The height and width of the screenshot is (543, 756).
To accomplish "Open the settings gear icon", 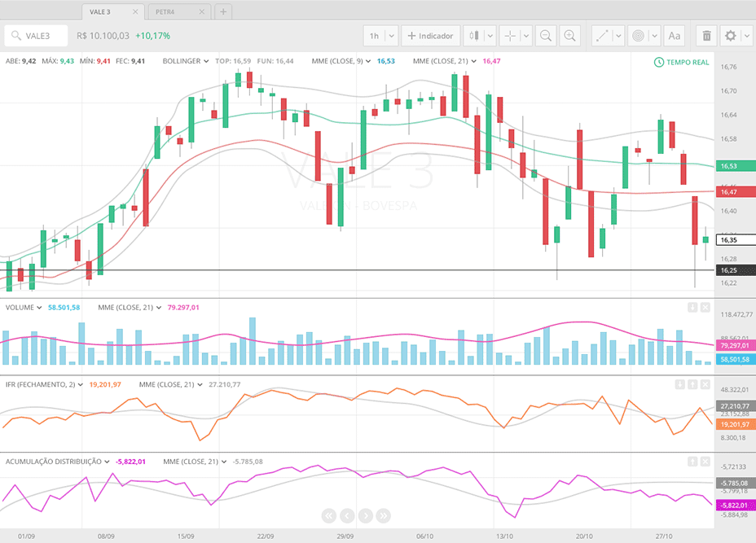I will pyautogui.click(x=731, y=36).
